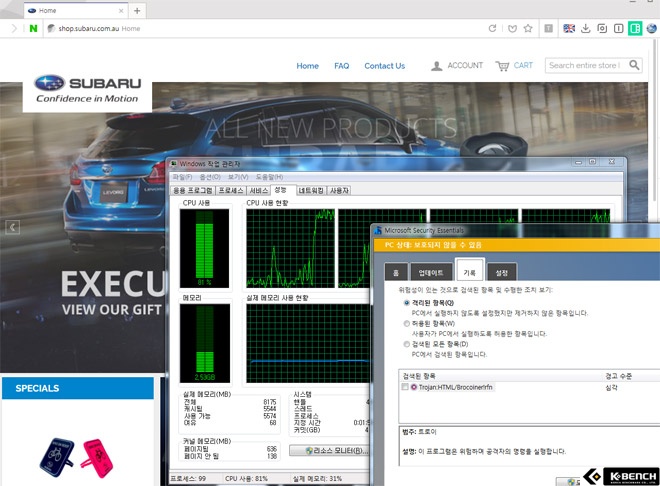
Task: Select the 허용된 항목 radio button
Action: (x=407, y=323)
